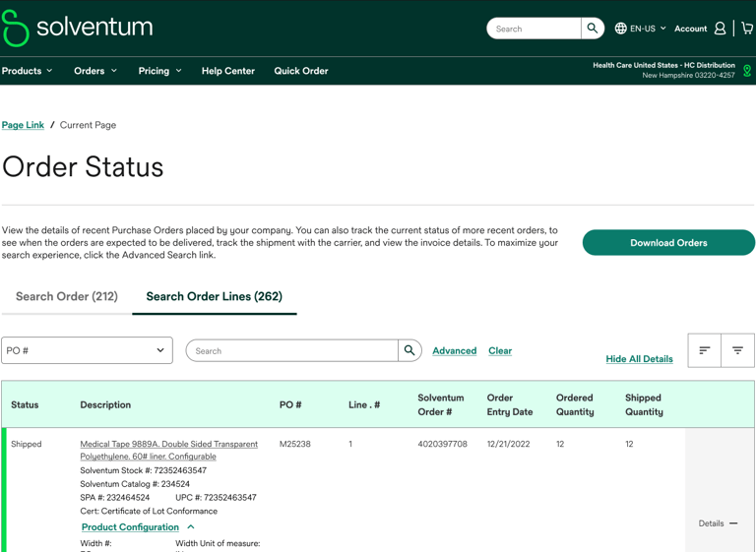The height and width of the screenshot is (552, 756).
Task: Click the PO number M25238 cell
Action: [295, 444]
